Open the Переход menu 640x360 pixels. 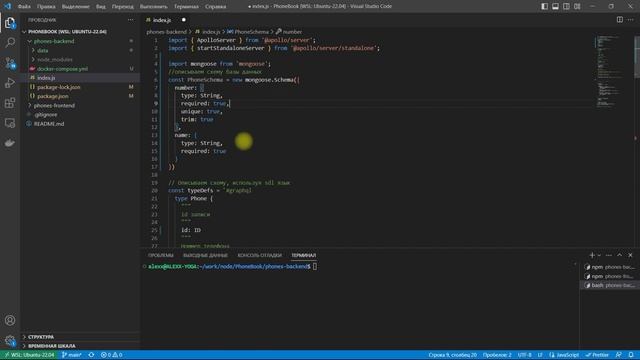click(122, 7)
